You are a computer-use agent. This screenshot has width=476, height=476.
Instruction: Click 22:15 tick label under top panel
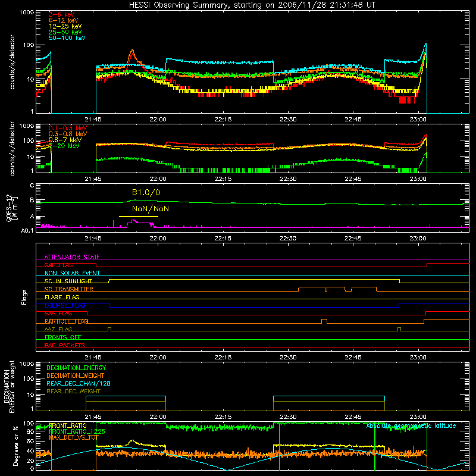pos(223,120)
